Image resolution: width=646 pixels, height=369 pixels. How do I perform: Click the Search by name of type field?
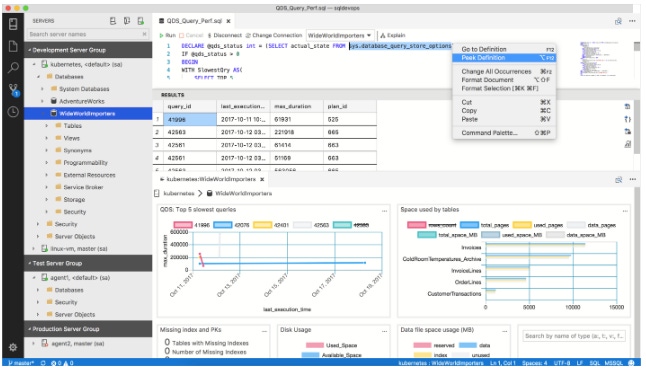click(574, 336)
